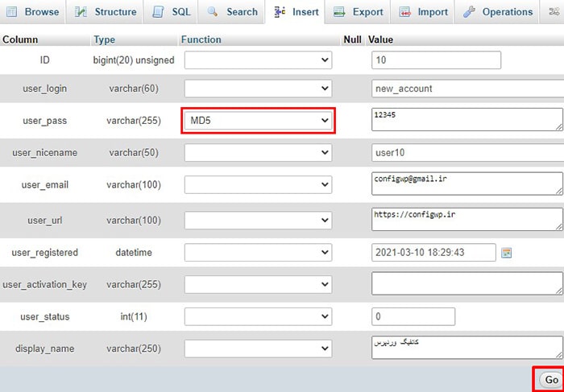Click the Type column header
The height and width of the screenshot is (392, 564).
click(x=104, y=39)
